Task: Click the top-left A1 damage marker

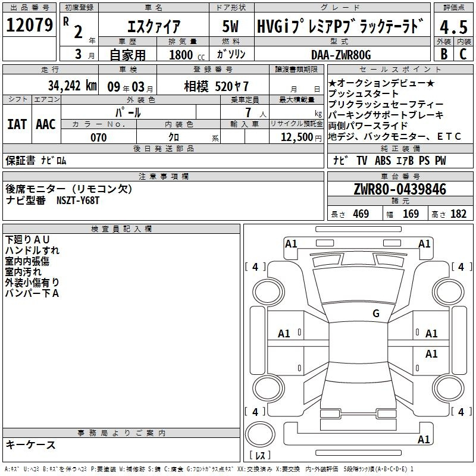Action: (x=291, y=243)
